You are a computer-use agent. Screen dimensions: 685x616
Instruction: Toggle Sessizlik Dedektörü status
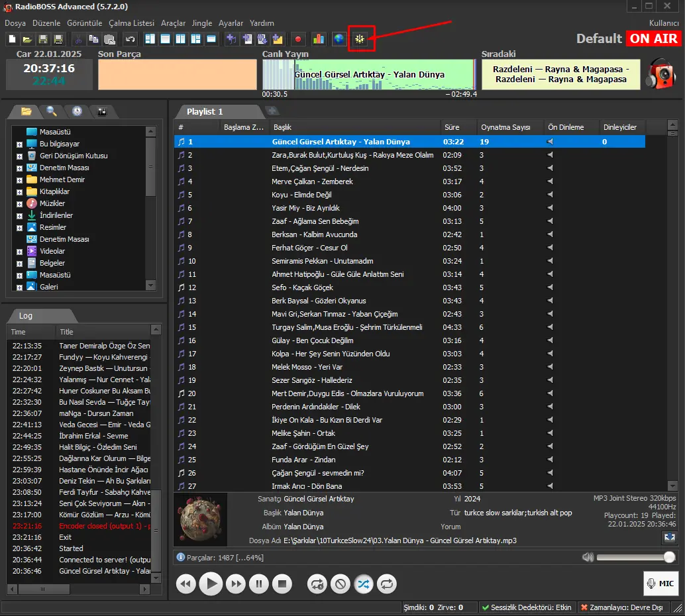(x=527, y=607)
